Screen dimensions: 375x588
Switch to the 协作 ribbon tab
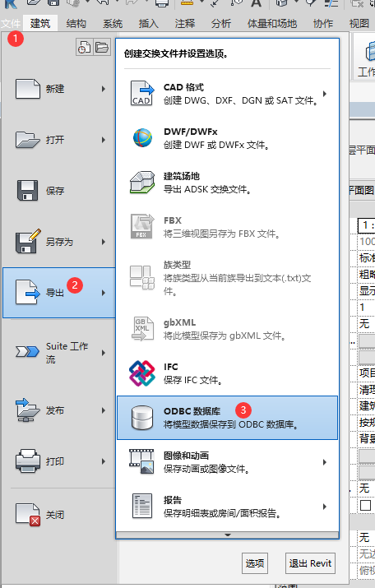pyautogui.click(x=323, y=24)
